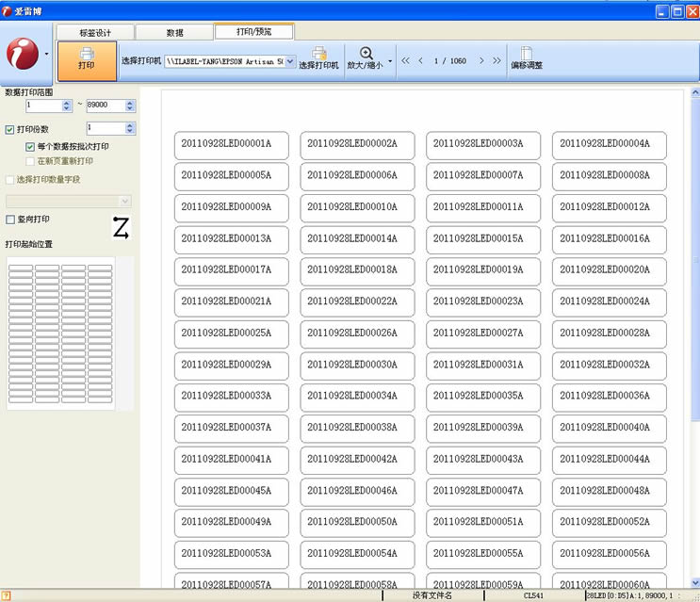This screenshot has height=602, width=700.
Task: Click the range start value spinner
Action: [x=67, y=106]
